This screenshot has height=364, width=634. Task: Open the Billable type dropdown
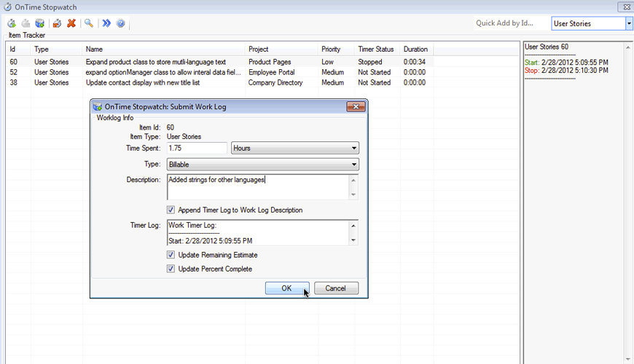tap(263, 165)
